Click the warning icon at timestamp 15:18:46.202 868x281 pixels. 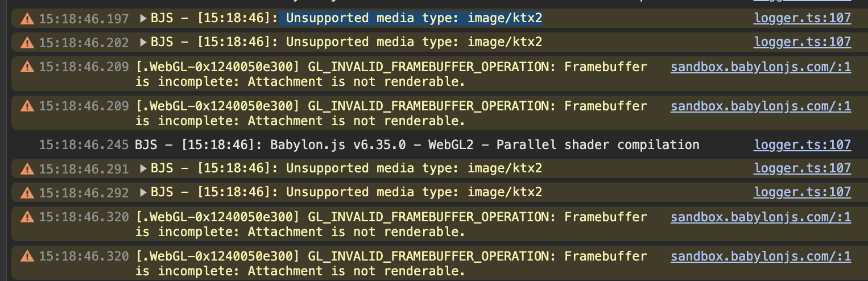coord(27,43)
